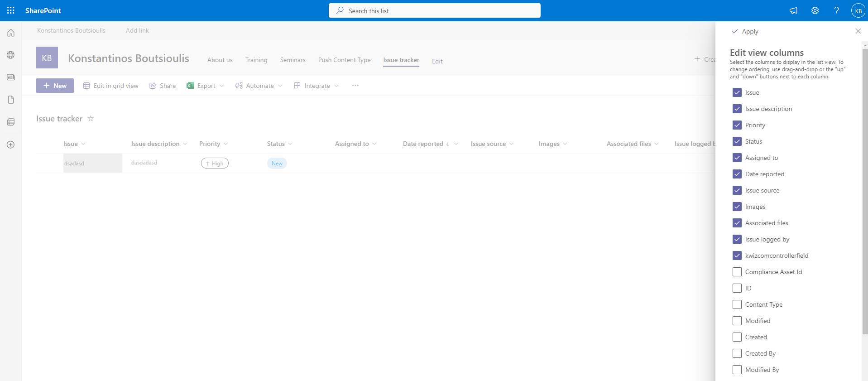Open the Status column header menu

pos(280,144)
